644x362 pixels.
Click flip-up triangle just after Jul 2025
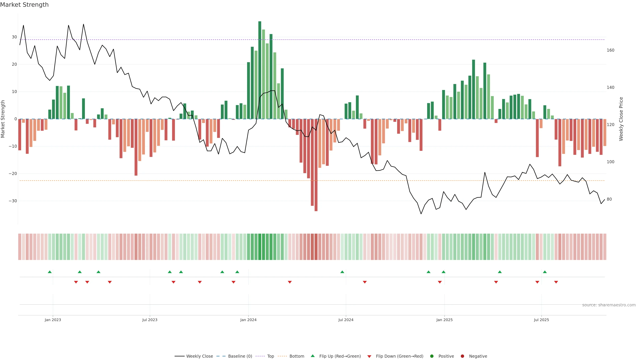[x=545, y=272]
